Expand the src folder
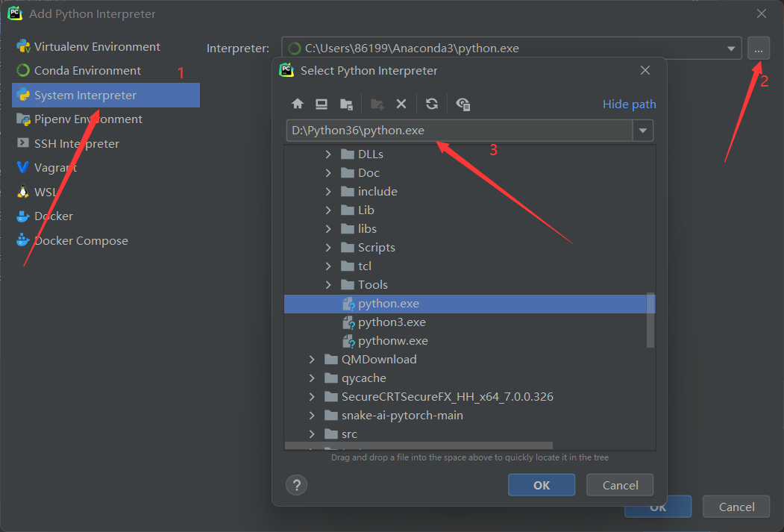 coord(312,434)
